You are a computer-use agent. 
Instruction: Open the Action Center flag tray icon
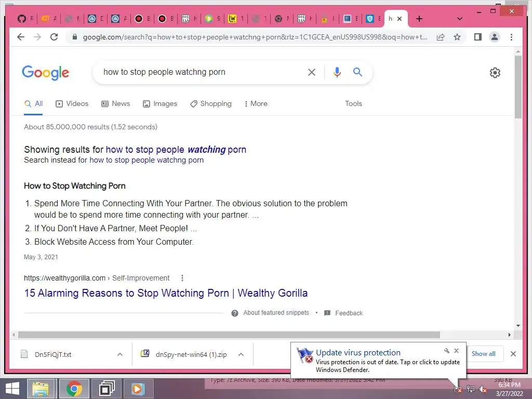click(458, 389)
